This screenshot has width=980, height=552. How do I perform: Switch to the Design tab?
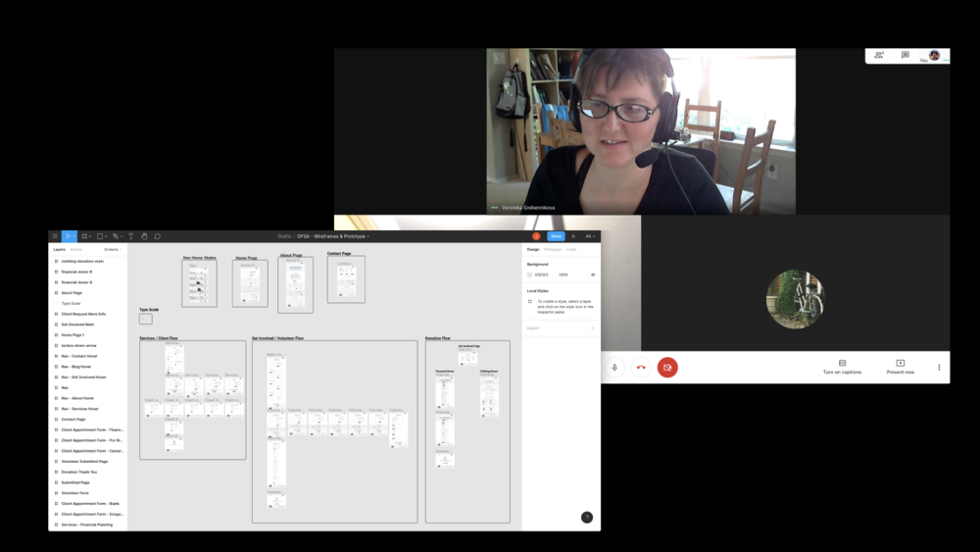[x=533, y=249]
